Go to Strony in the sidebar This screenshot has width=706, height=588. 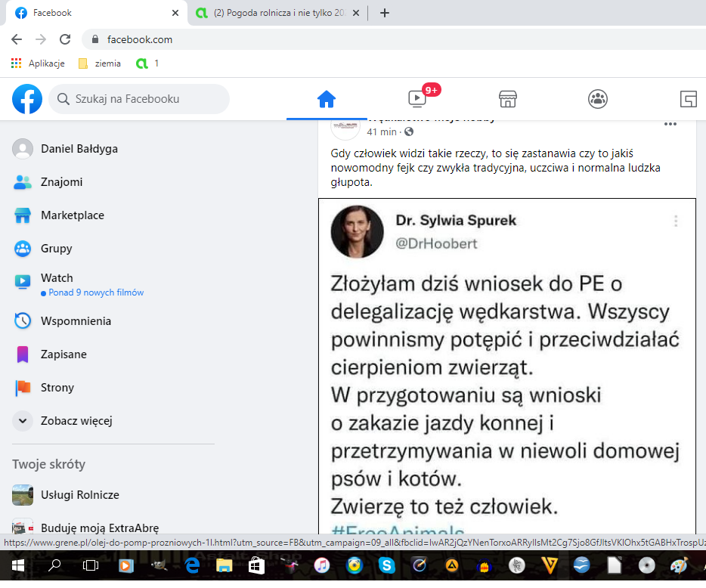(57, 388)
